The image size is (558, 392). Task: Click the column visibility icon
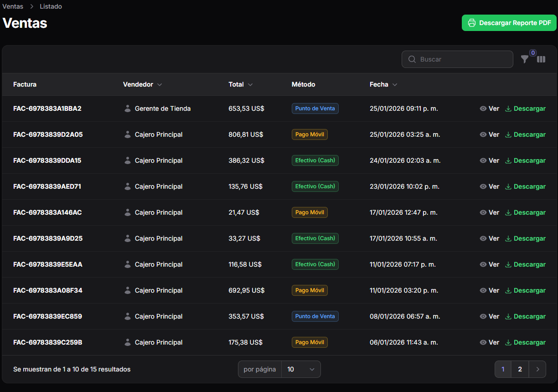click(x=541, y=59)
